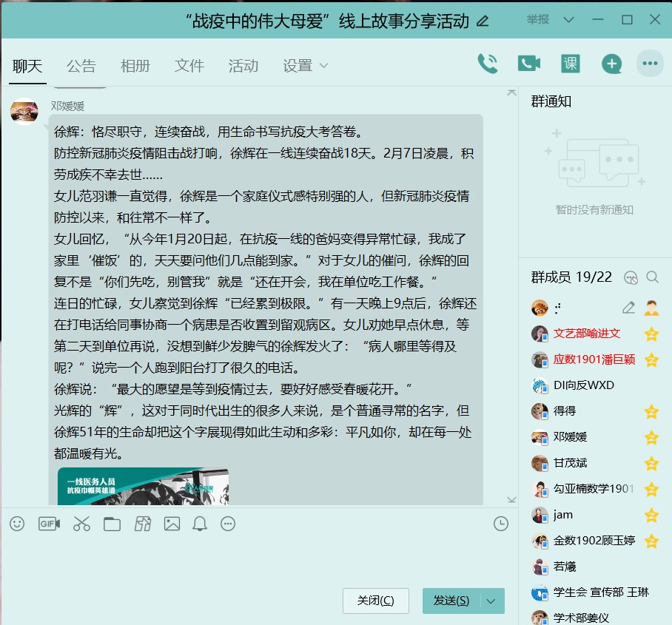Open the message history clock icon
The image size is (672, 625).
[x=501, y=524]
